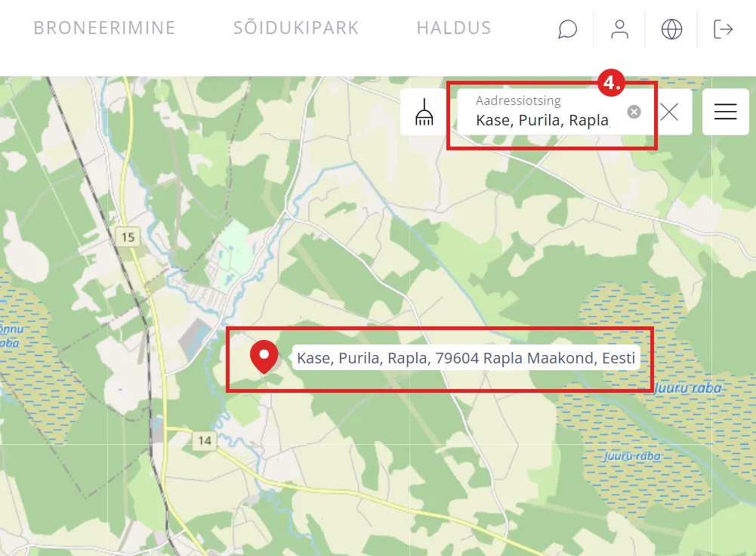Click the partially visible bog label at left edge
Viewport: 756px width, 556px height.
coord(11,335)
